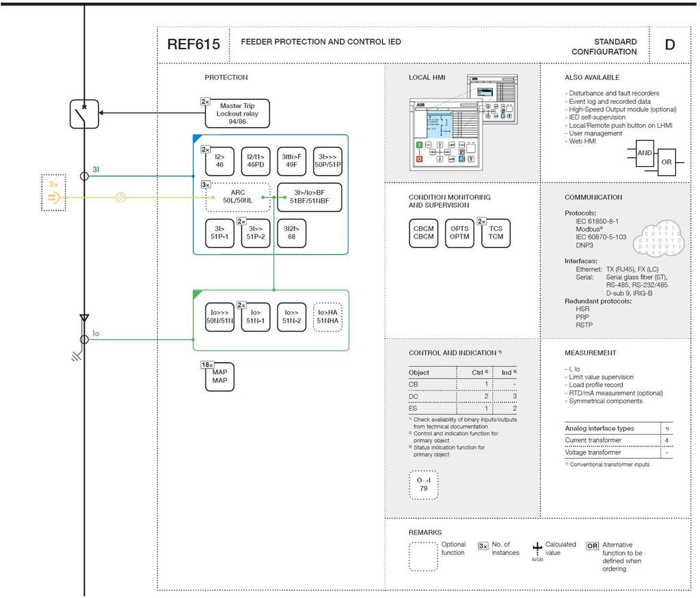The image size is (700, 598).
Task: Click 'Modbus' protocol entry
Action: click(x=589, y=229)
